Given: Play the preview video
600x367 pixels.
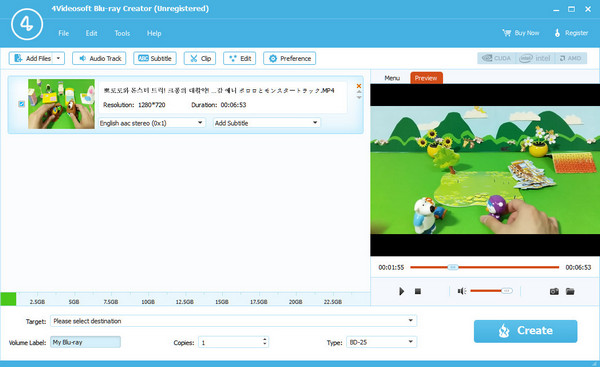Looking at the screenshot, I should coord(401,292).
